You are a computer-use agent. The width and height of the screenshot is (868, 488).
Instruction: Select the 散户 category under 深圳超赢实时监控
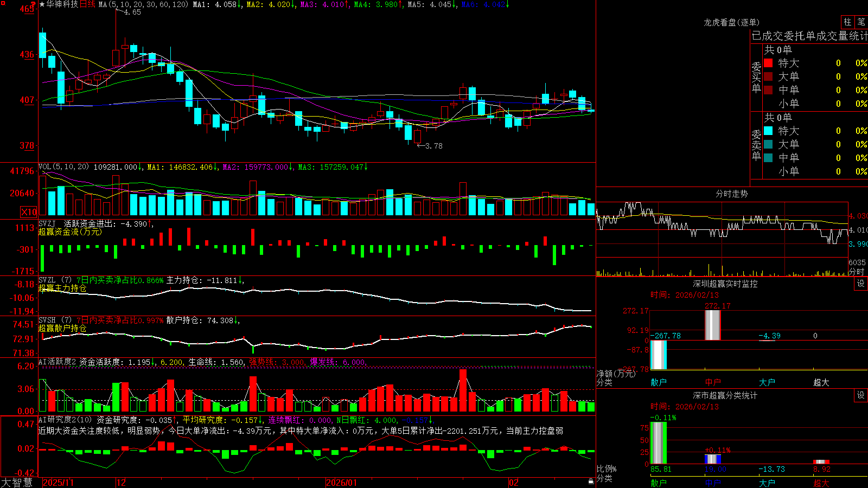659,382
